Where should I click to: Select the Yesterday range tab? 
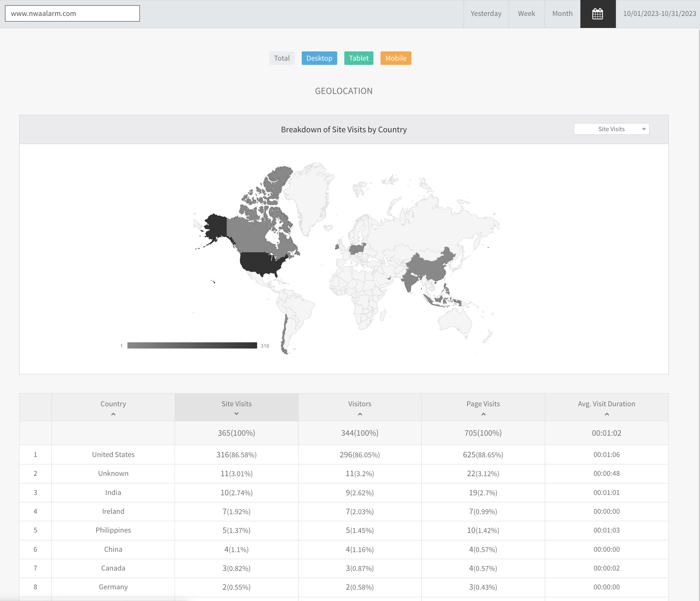pos(486,14)
